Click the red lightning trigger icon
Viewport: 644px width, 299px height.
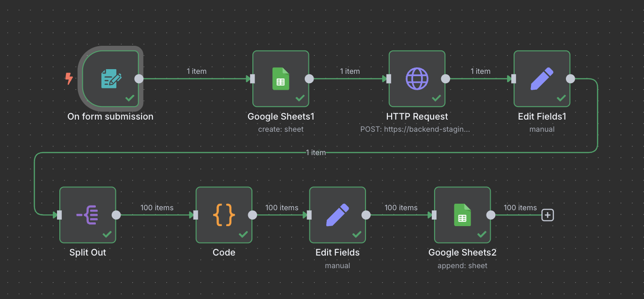pyautogui.click(x=69, y=78)
